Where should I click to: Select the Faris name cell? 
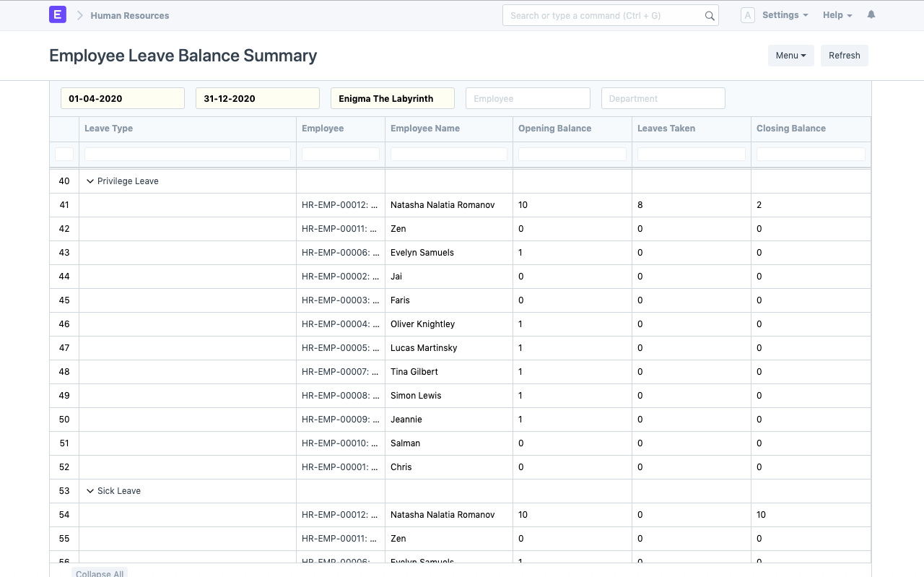pos(449,300)
